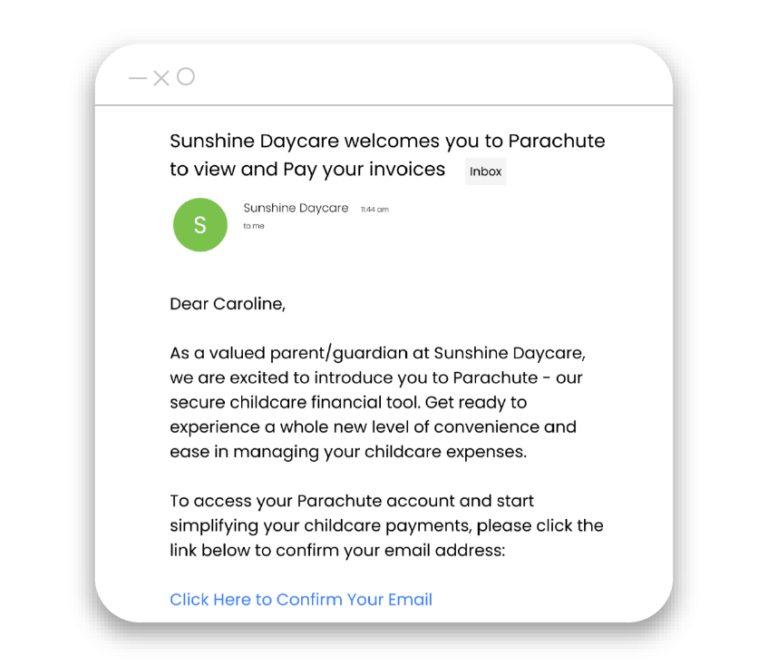Screen dimensions: 768x666
Task: Click the green S sender avatar
Action: coord(200,224)
